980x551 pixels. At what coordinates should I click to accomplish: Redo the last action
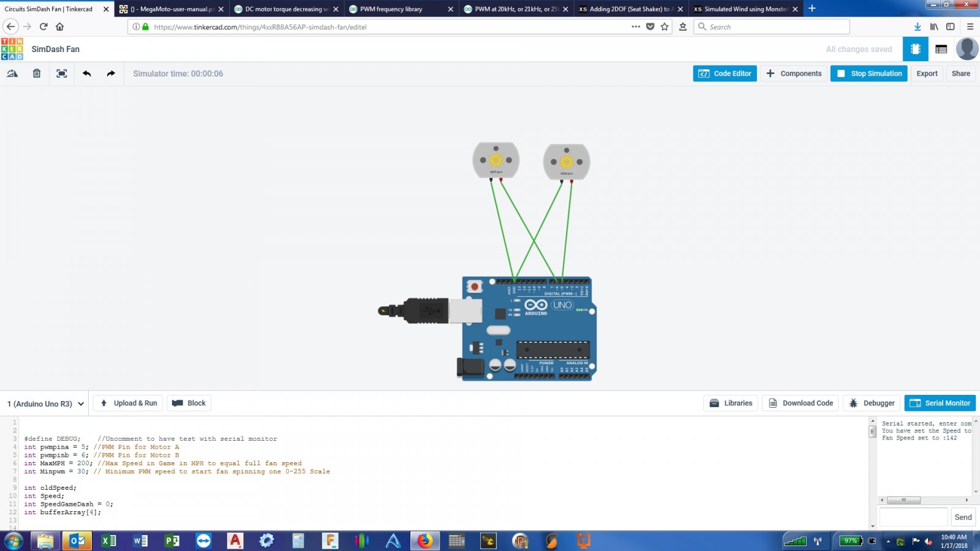point(111,73)
